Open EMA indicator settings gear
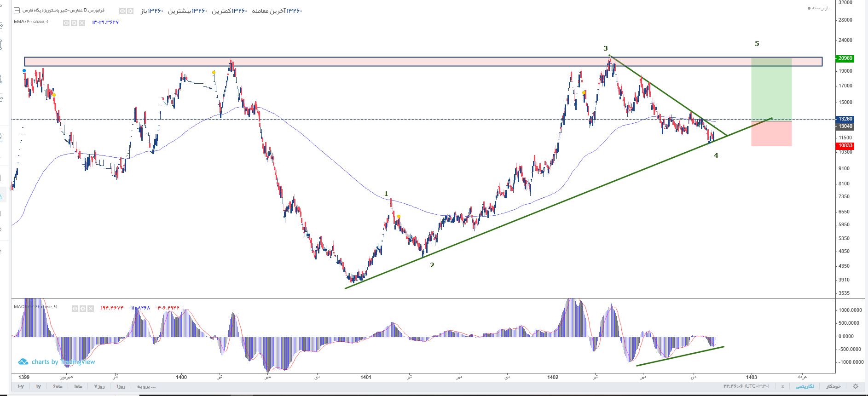The image size is (868, 396). coord(74,23)
